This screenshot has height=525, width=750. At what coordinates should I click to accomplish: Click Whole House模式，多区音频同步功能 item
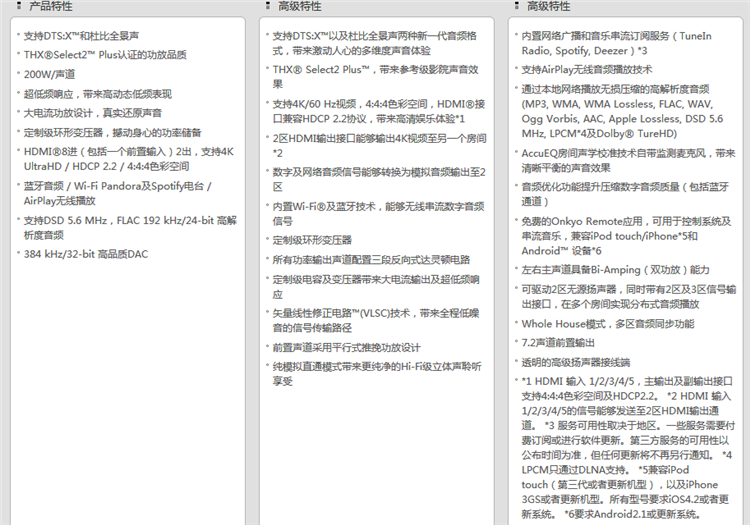(x=608, y=324)
